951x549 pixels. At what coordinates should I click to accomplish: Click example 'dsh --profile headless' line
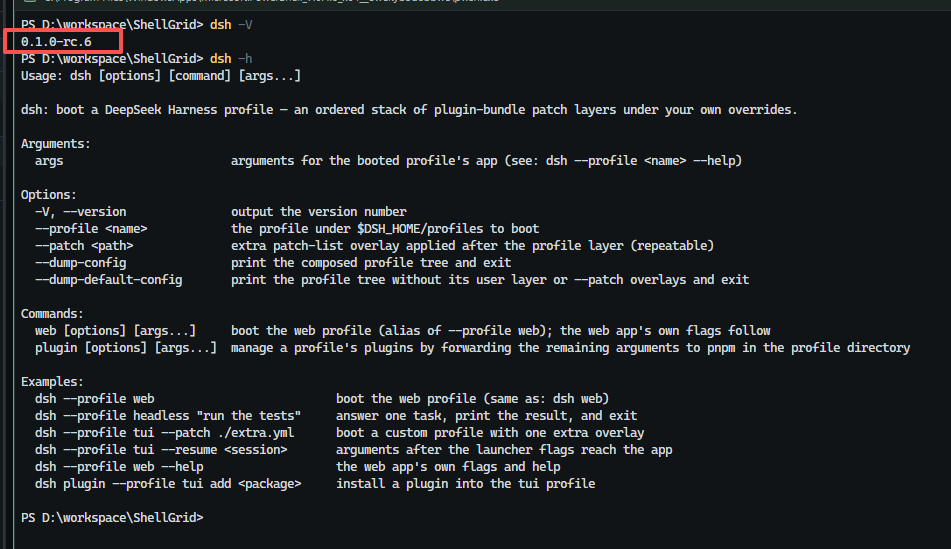[x=168, y=416]
